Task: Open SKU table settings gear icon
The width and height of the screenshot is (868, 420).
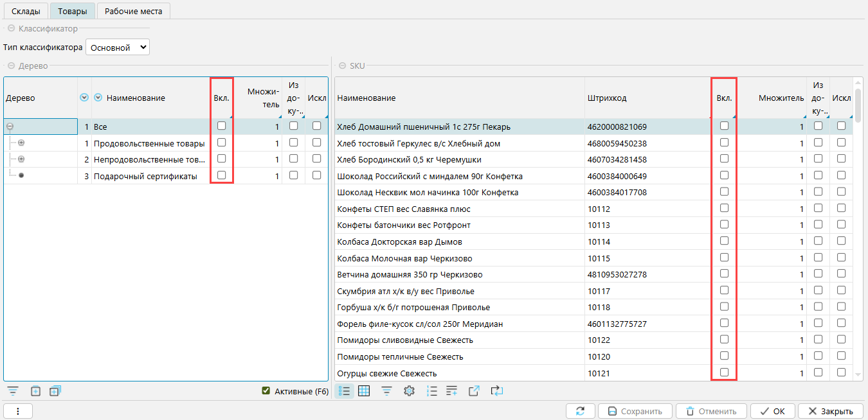Action: 408,390
